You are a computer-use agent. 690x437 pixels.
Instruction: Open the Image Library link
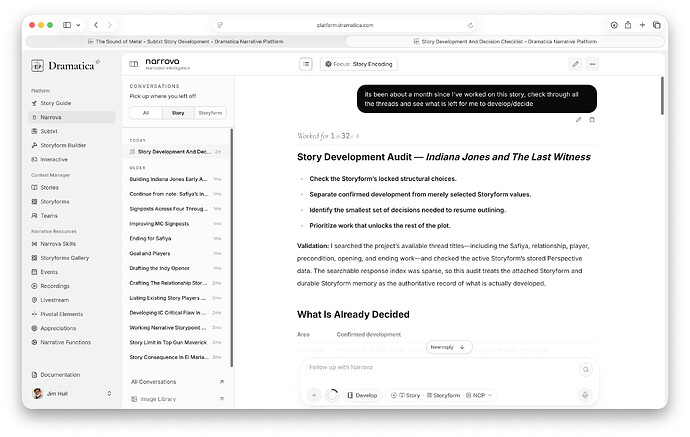(x=177, y=399)
